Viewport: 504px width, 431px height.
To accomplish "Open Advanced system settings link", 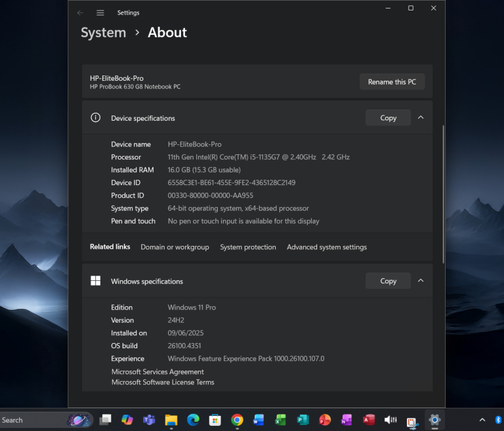I will [326, 247].
